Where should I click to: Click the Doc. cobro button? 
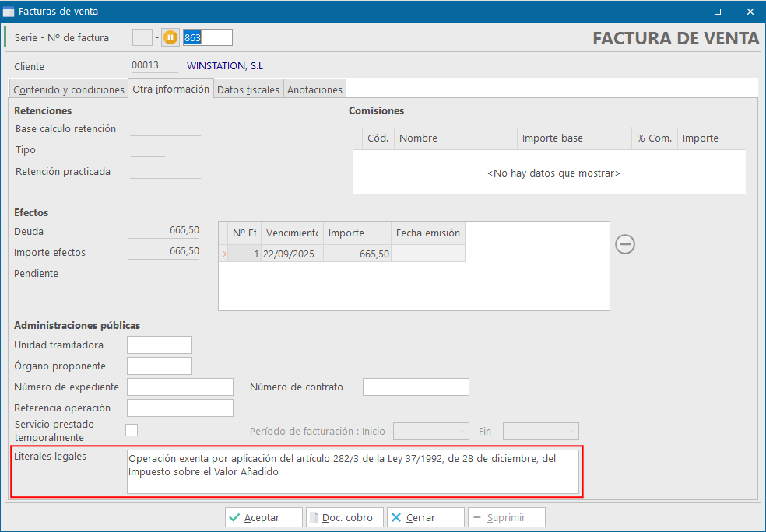(x=345, y=517)
